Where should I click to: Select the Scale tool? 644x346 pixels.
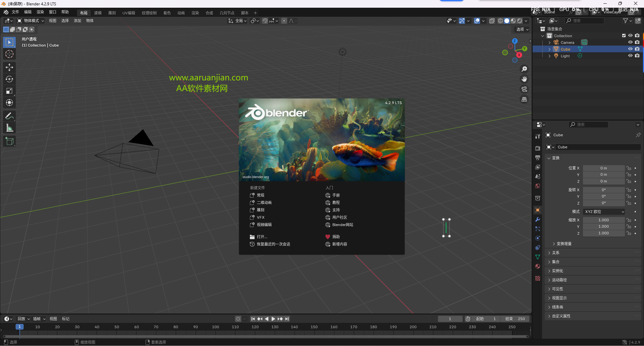9,91
